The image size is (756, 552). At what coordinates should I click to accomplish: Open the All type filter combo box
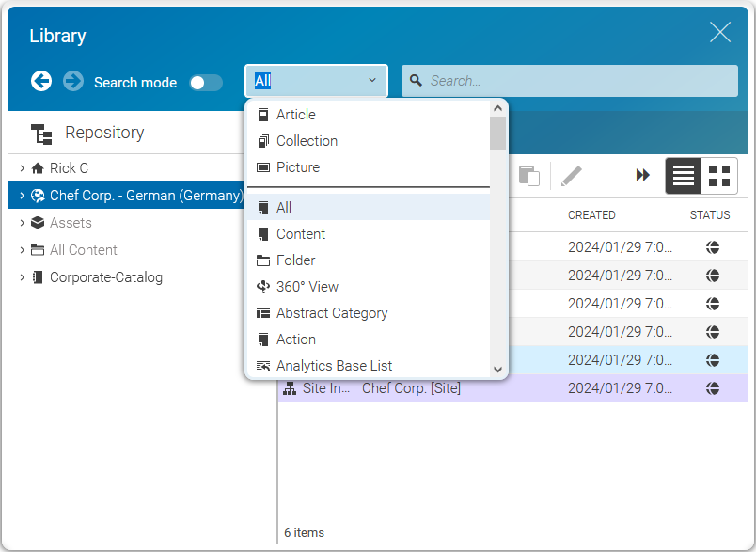tap(315, 81)
